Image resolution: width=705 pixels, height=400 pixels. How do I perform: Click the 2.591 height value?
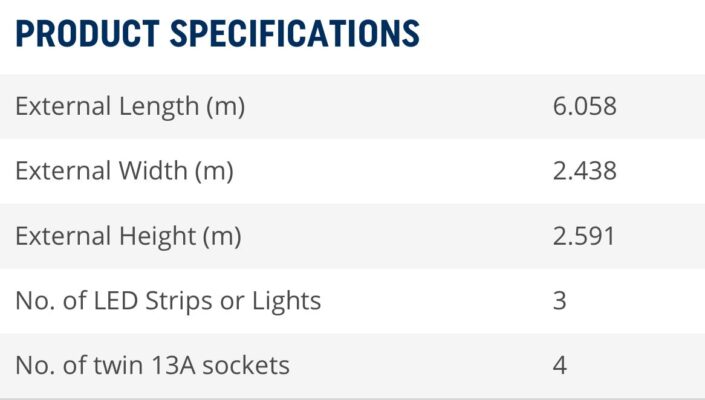coord(584,236)
